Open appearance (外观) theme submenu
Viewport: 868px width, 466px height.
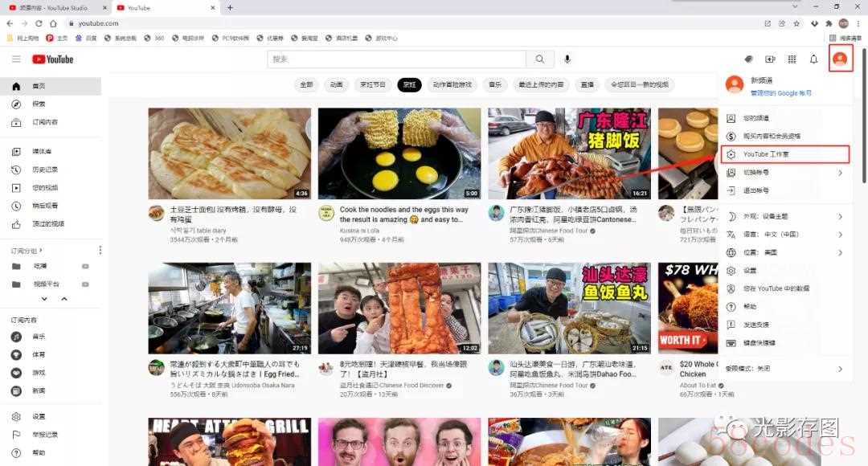[x=784, y=216]
